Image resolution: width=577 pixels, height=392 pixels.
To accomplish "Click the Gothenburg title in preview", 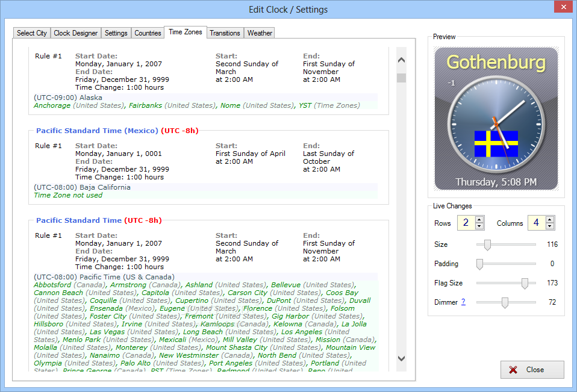I will click(x=496, y=62).
